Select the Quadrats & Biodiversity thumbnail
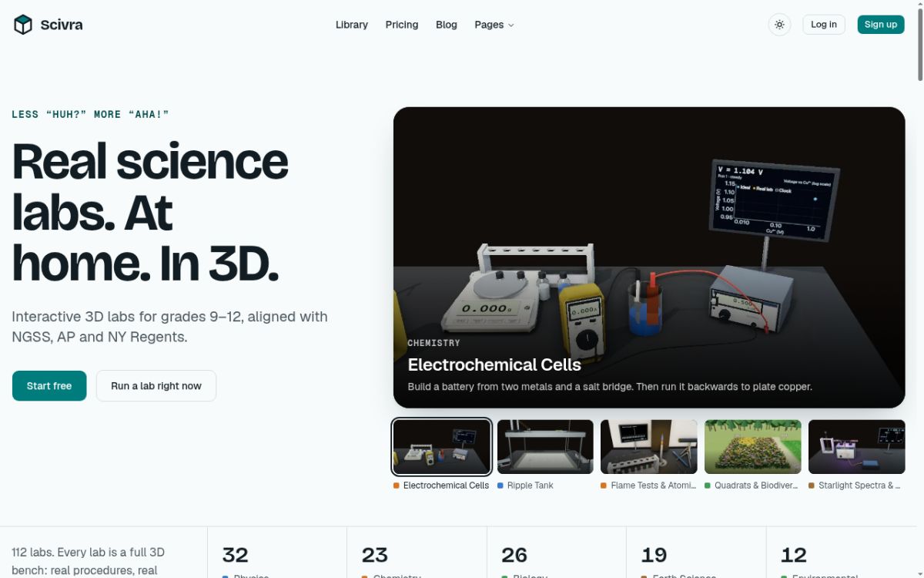 (753, 447)
